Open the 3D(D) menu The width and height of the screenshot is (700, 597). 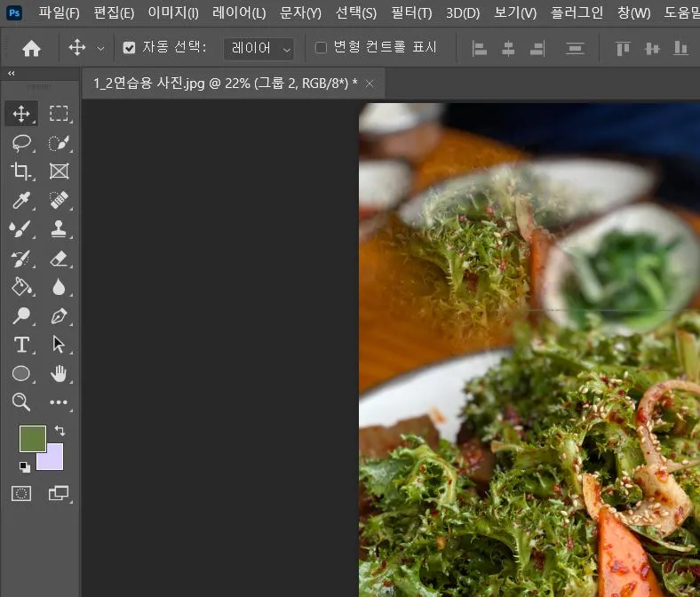pyautogui.click(x=463, y=12)
